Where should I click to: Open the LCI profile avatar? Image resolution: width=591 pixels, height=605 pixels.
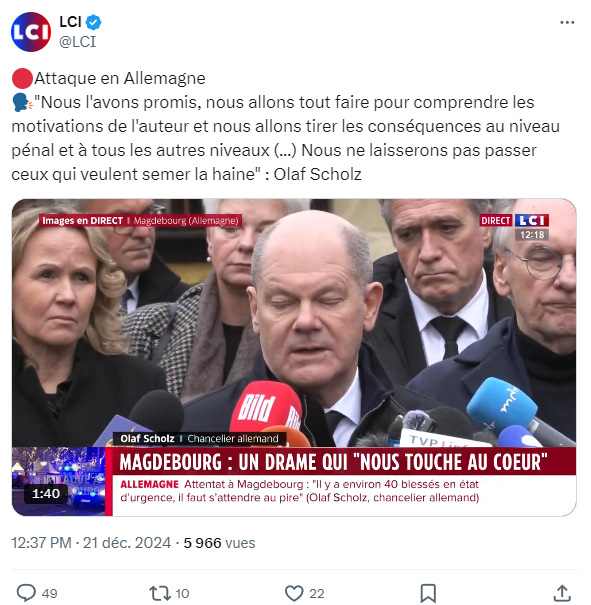30,32
